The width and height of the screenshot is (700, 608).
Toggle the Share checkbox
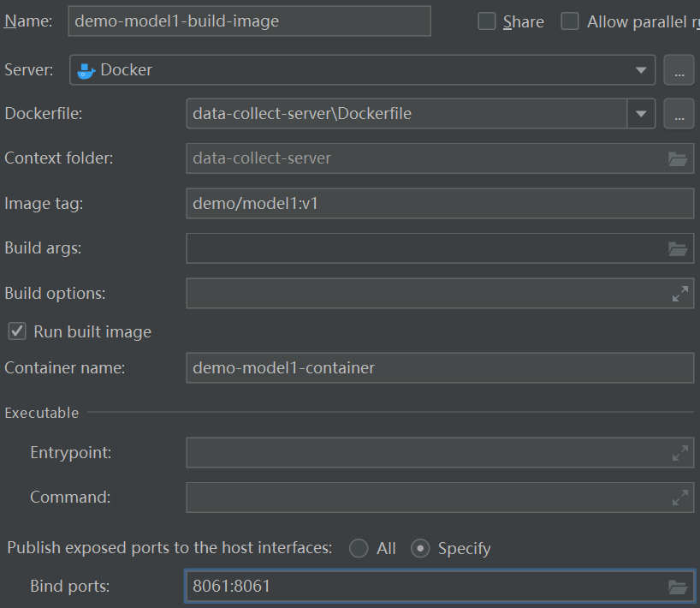[x=487, y=21]
